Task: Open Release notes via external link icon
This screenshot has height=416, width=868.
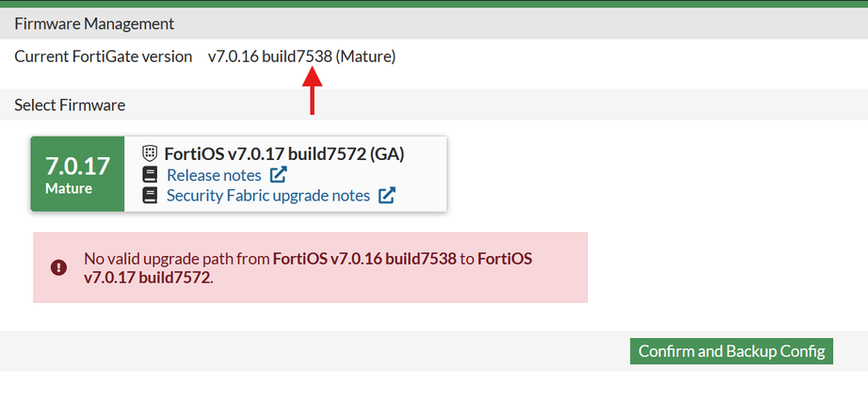Action: pos(279,175)
